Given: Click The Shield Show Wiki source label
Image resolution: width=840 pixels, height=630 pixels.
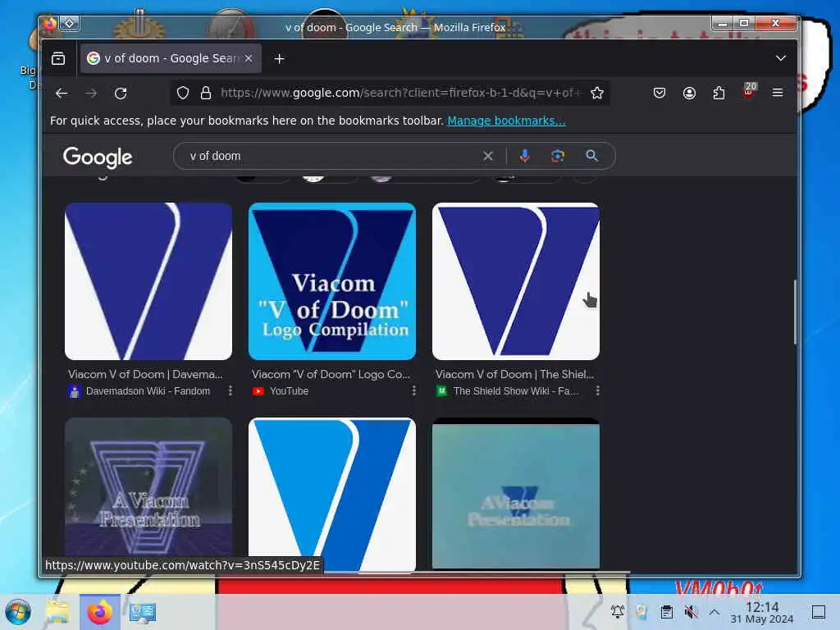Looking at the screenshot, I should click(516, 391).
